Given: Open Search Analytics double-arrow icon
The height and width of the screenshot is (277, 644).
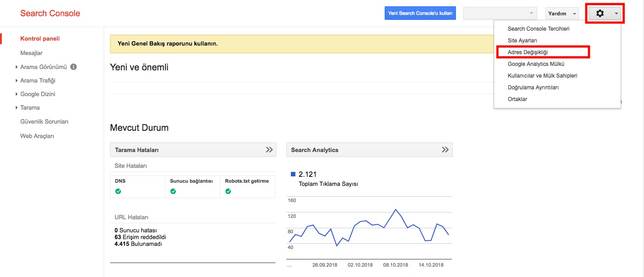Looking at the screenshot, I should pyautogui.click(x=445, y=150).
